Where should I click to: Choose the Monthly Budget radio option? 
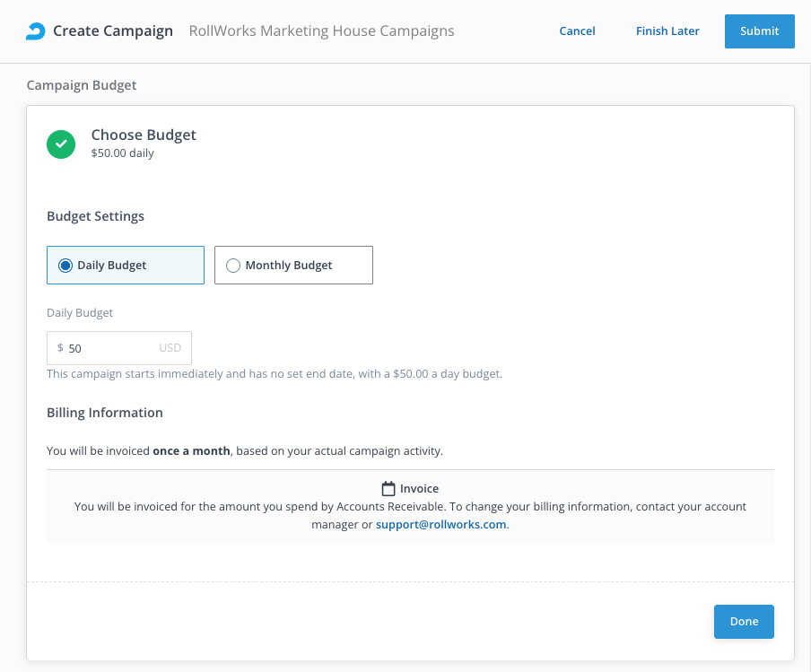[x=233, y=266]
